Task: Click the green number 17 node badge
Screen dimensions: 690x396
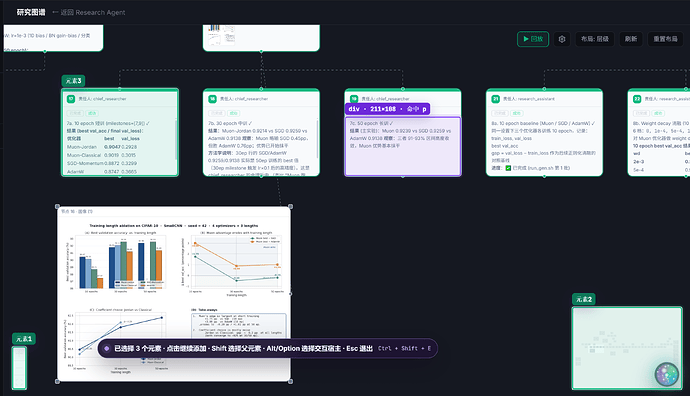Action: pyautogui.click(x=71, y=99)
